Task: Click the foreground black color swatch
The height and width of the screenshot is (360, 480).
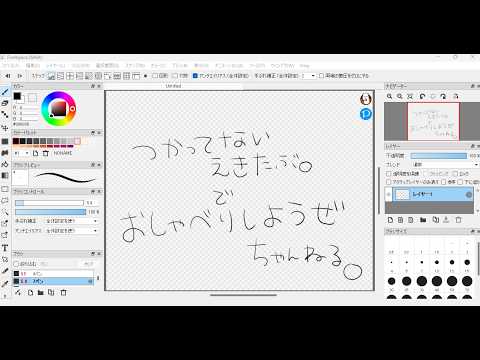Action: [x=17, y=96]
